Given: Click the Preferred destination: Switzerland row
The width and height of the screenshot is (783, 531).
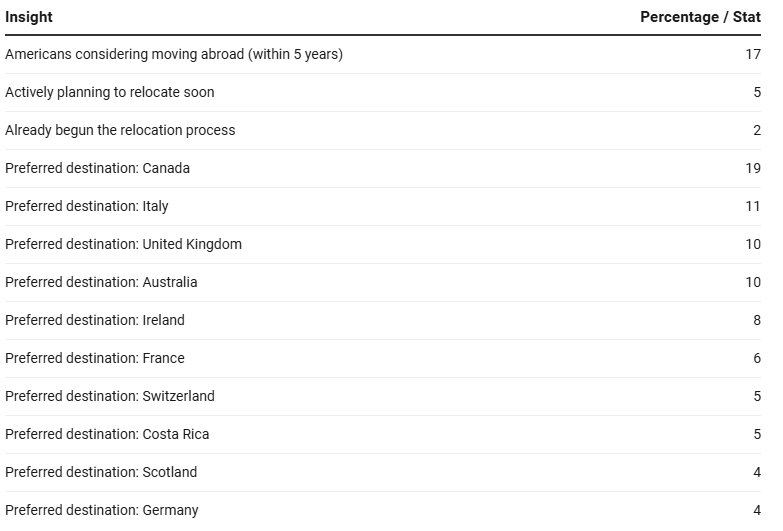Looking at the screenshot, I should point(383,396).
